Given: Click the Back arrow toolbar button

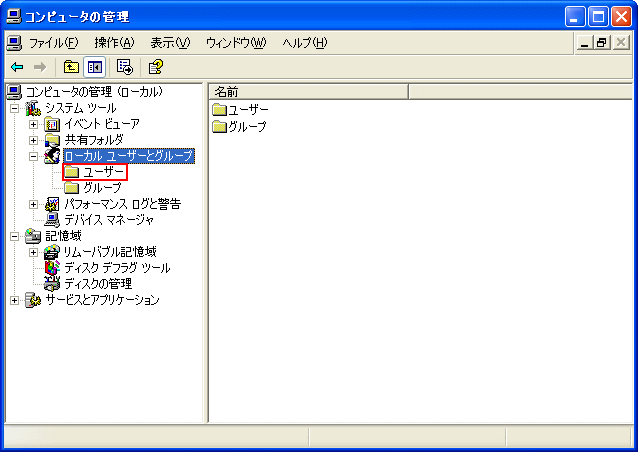Looking at the screenshot, I should pos(17,67).
